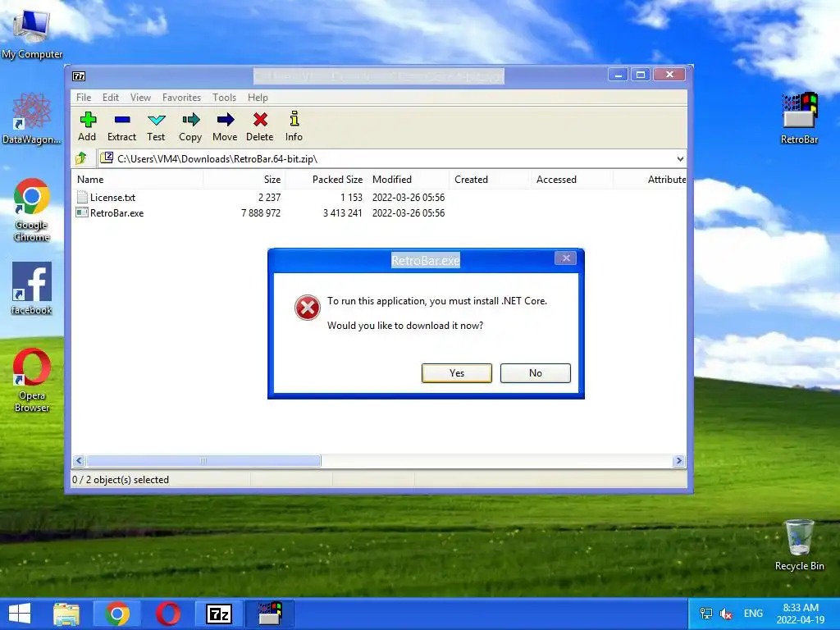Image resolution: width=840 pixels, height=630 pixels.
Task: Sort by the Name column header
Action: [x=137, y=180]
